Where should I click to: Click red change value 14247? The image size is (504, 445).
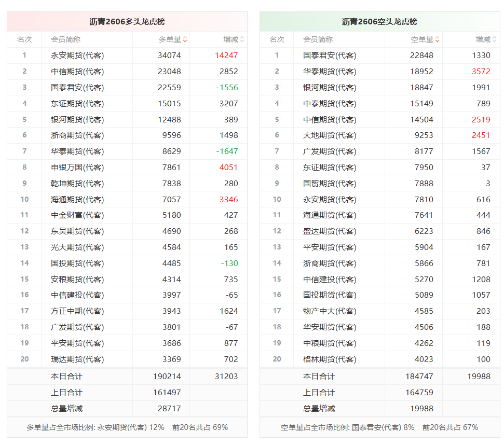[226, 55]
